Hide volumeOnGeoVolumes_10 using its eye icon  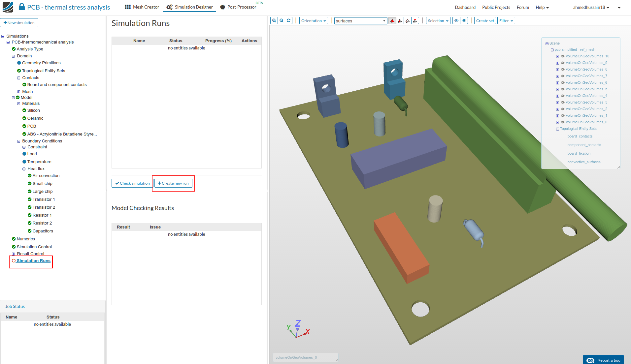point(563,56)
